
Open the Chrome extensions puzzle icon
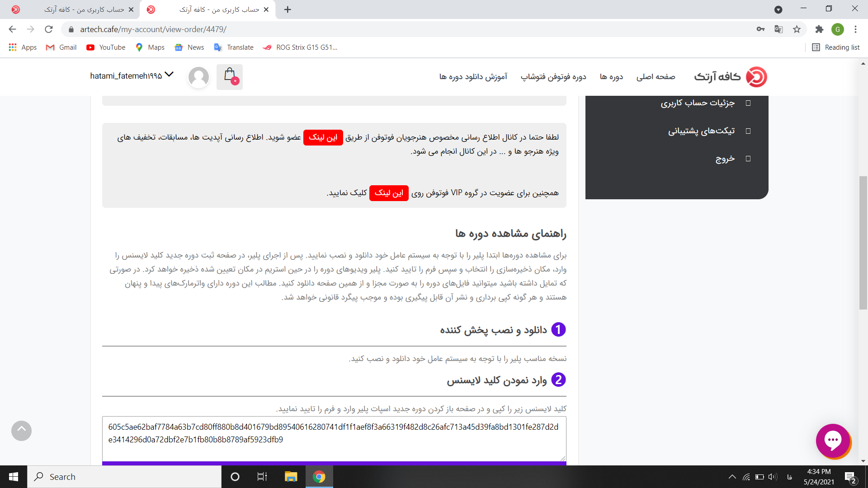819,29
